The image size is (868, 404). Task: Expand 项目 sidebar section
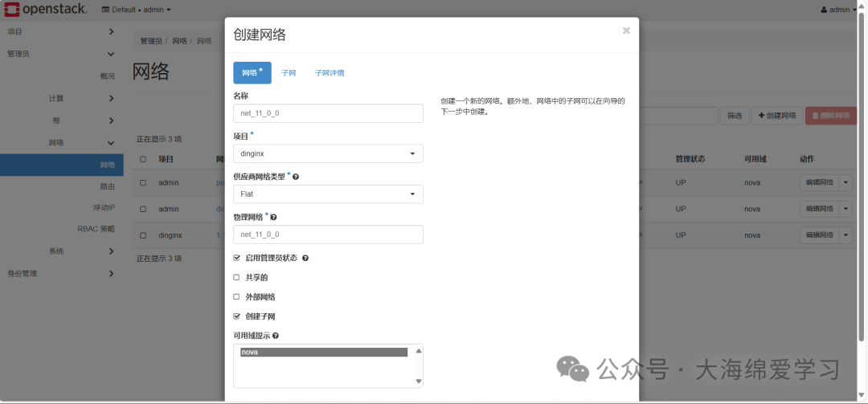pos(61,31)
